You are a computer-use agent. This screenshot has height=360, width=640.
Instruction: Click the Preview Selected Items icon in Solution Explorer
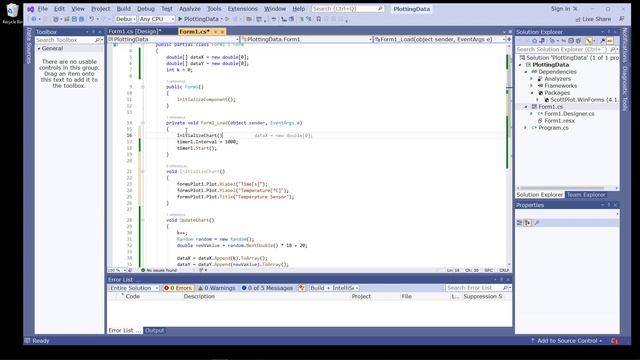[x=610, y=40]
